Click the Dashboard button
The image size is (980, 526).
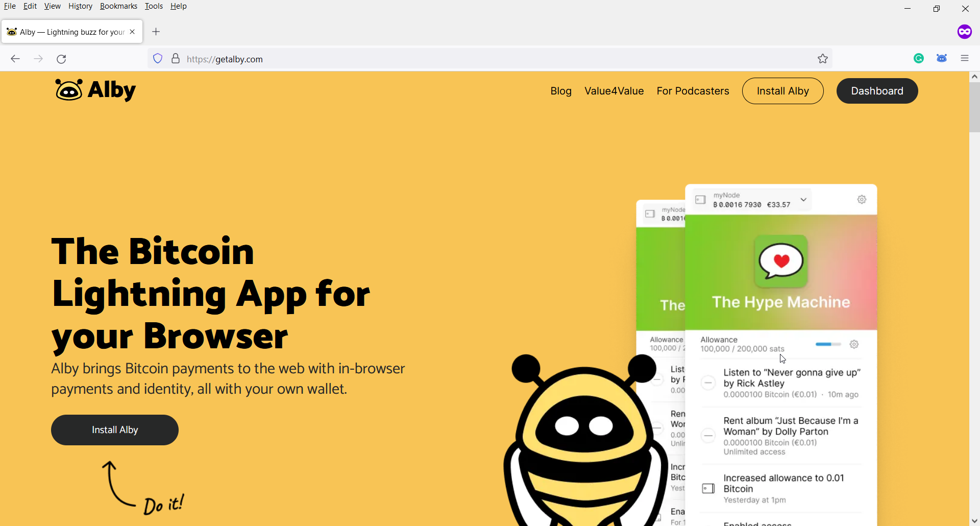[876, 91]
